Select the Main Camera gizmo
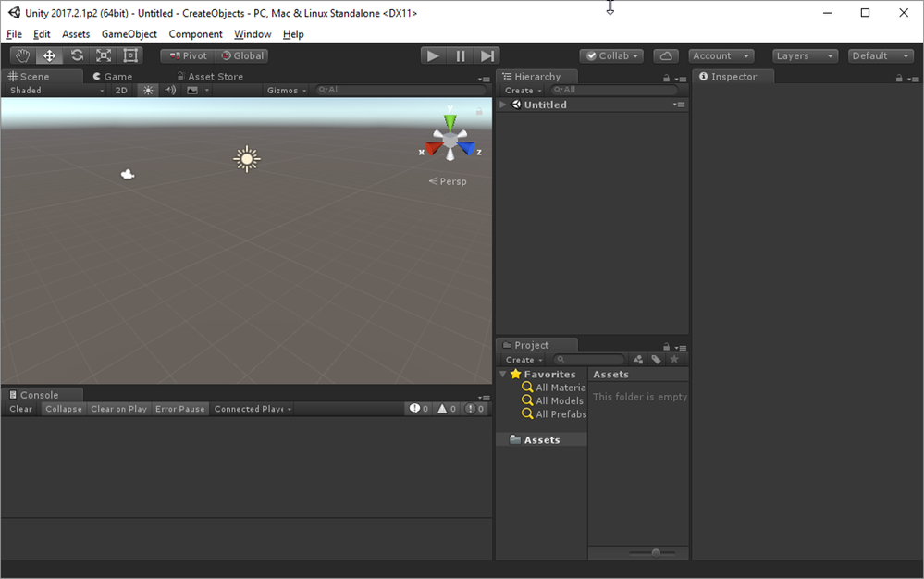This screenshot has height=579, width=924. pyautogui.click(x=128, y=175)
